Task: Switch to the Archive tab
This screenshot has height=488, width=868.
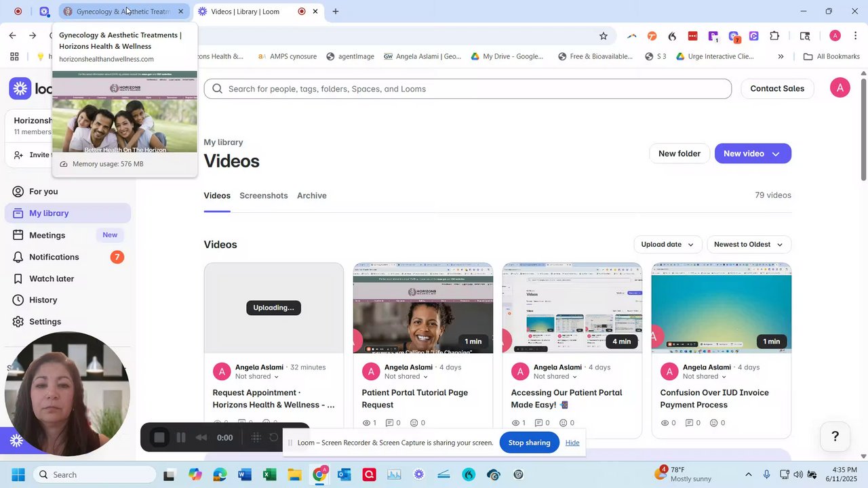Action: tap(312, 196)
